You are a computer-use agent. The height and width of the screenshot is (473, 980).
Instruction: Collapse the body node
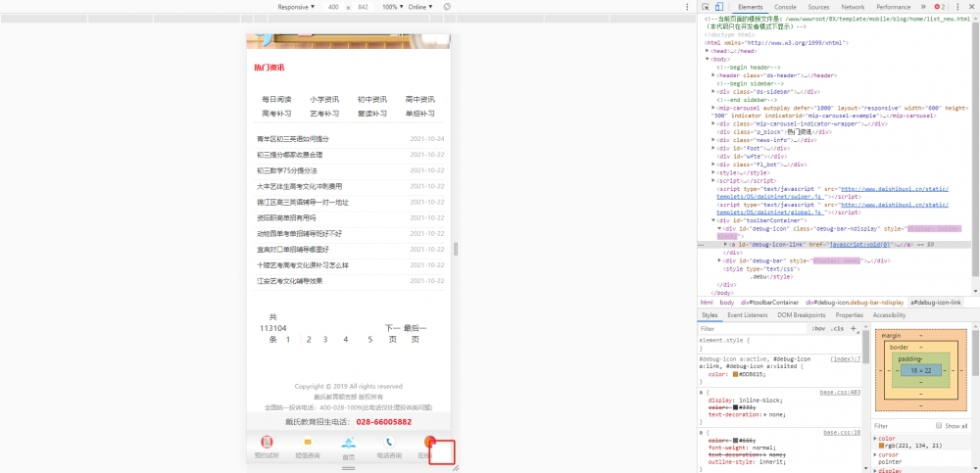(707, 59)
